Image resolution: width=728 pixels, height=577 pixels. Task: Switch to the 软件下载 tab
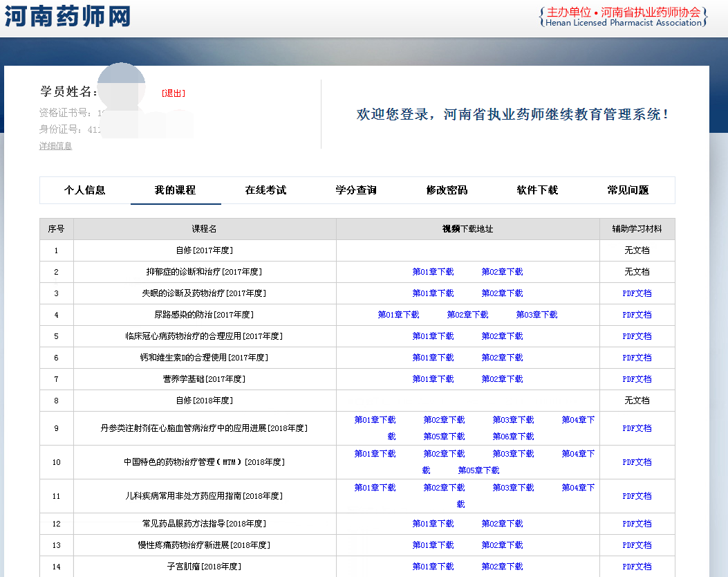(x=537, y=190)
